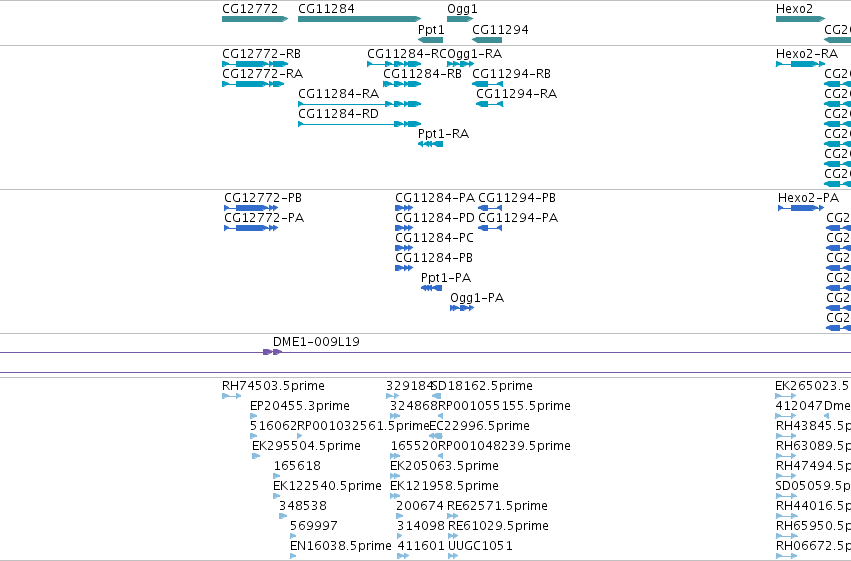Click the RH63089 EST label
This screenshot has height=561, width=851.
click(x=813, y=446)
